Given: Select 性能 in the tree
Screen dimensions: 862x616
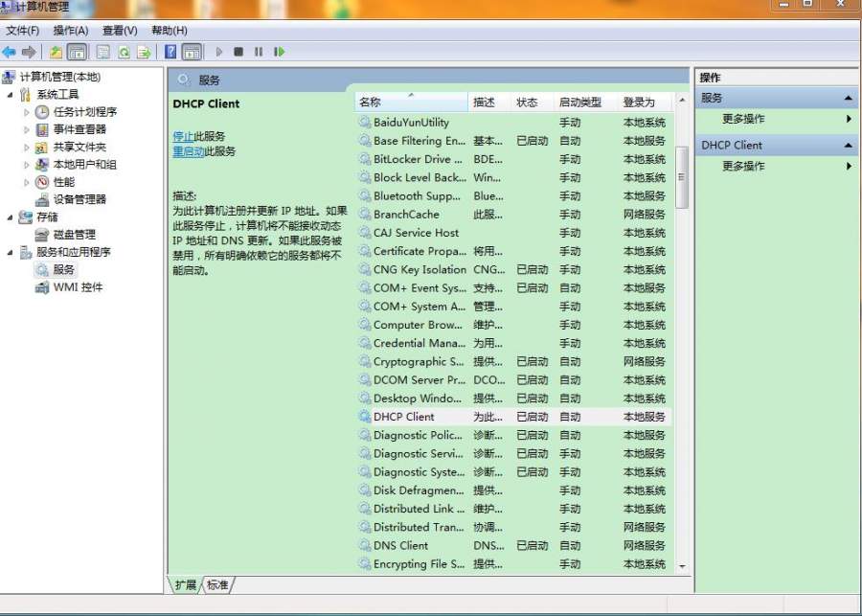Looking at the screenshot, I should pos(64,182).
